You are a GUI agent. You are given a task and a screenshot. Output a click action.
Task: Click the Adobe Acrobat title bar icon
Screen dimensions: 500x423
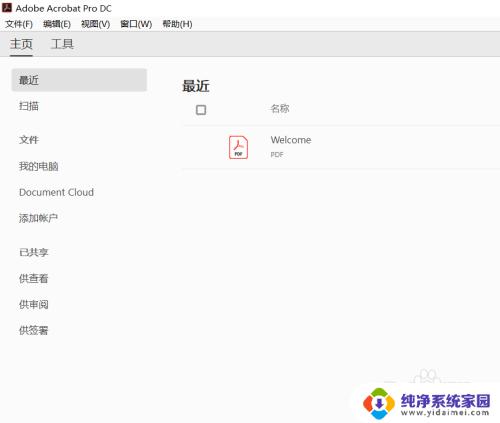click(x=7, y=8)
